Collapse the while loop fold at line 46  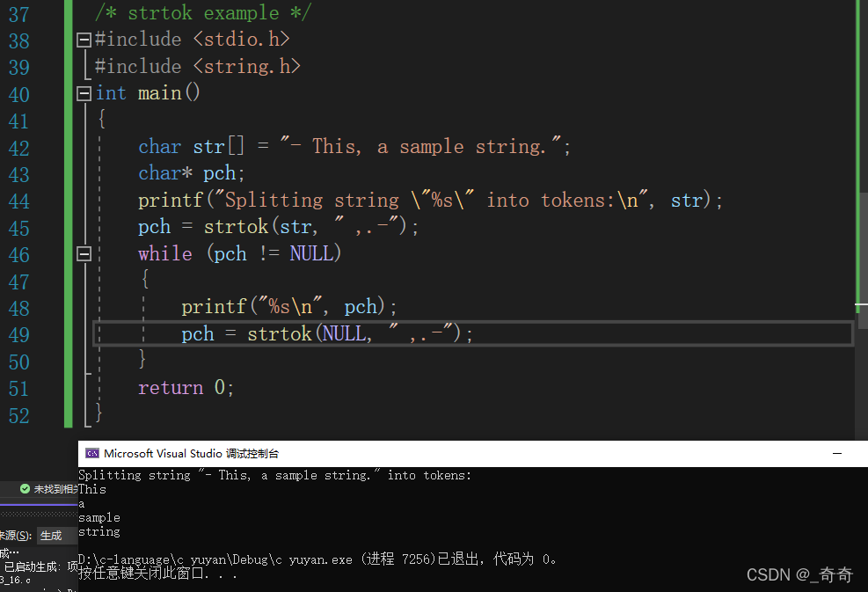pyautogui.click(x=84, y=253)
